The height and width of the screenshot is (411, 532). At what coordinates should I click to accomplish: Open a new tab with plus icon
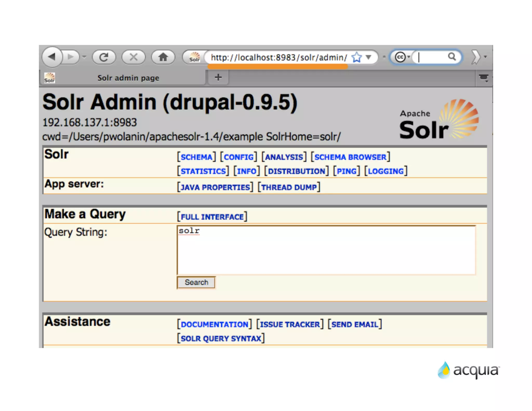pos(218,77)
